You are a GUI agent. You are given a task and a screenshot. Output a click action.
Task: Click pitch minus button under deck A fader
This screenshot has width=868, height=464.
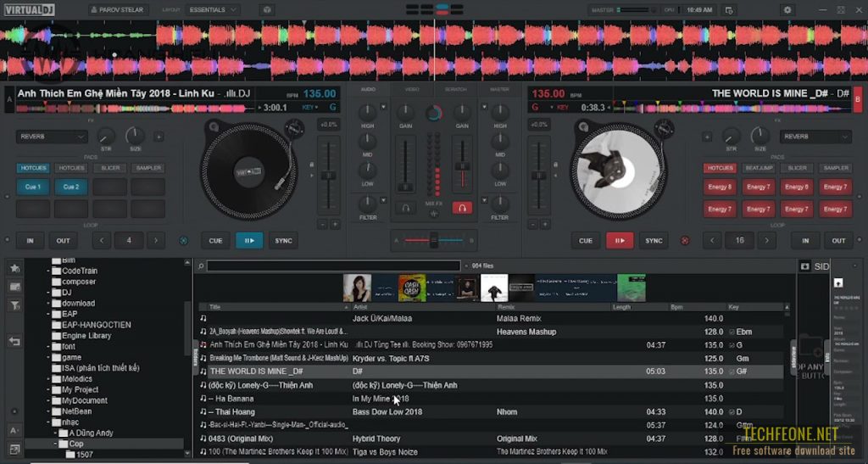point(323,224)
